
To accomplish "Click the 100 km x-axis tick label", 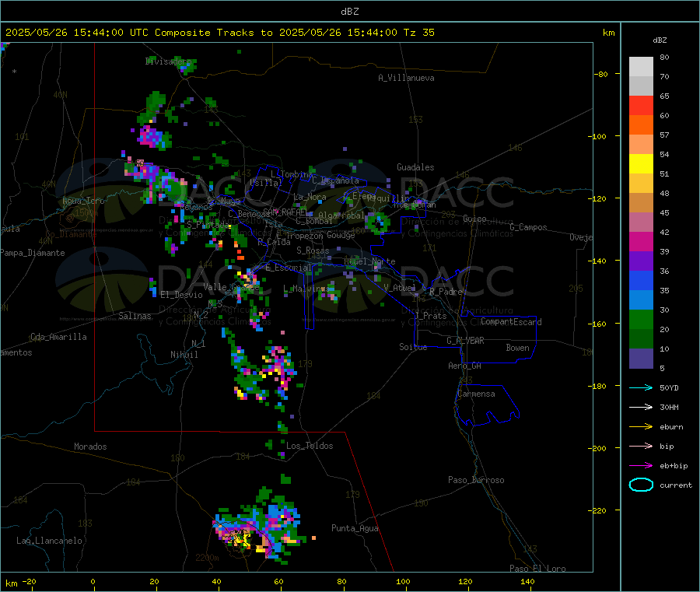I will (x=403, y=581).
